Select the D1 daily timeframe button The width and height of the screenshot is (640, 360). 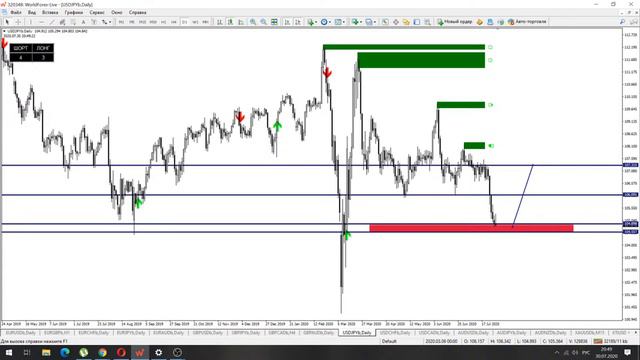(x=184, y=22)
